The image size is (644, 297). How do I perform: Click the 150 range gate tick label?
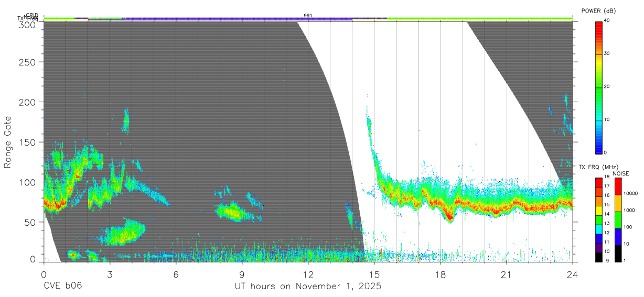28,142
